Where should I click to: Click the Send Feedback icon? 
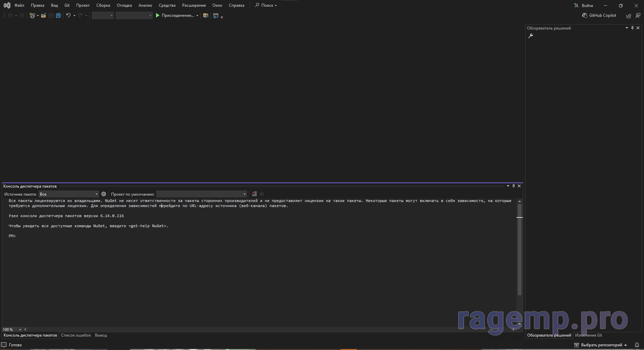[x=638, y=15]
